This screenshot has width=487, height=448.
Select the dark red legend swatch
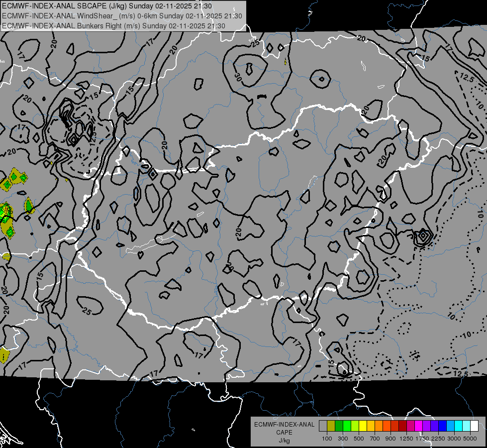403,426
